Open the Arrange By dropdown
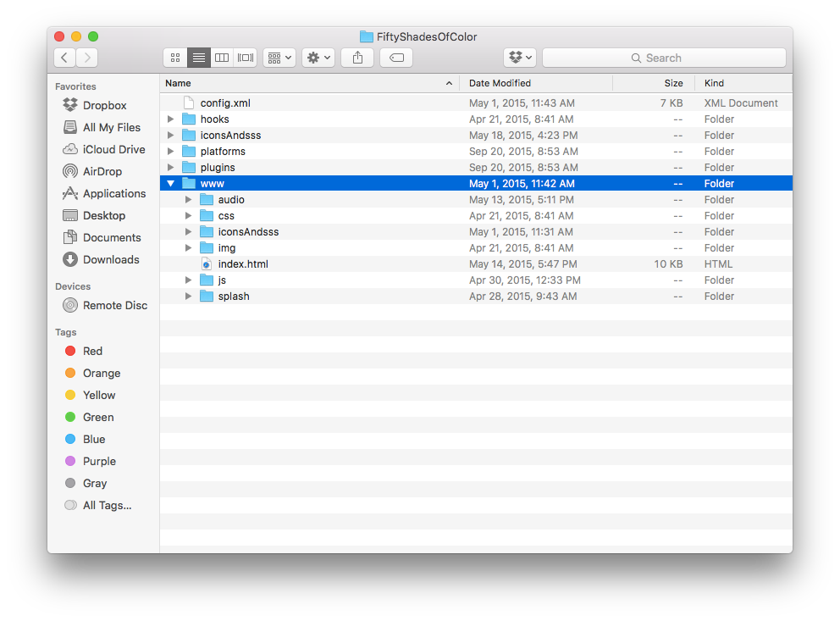The height and width of the screenshot is (621, 840). [x=278, y=57]
